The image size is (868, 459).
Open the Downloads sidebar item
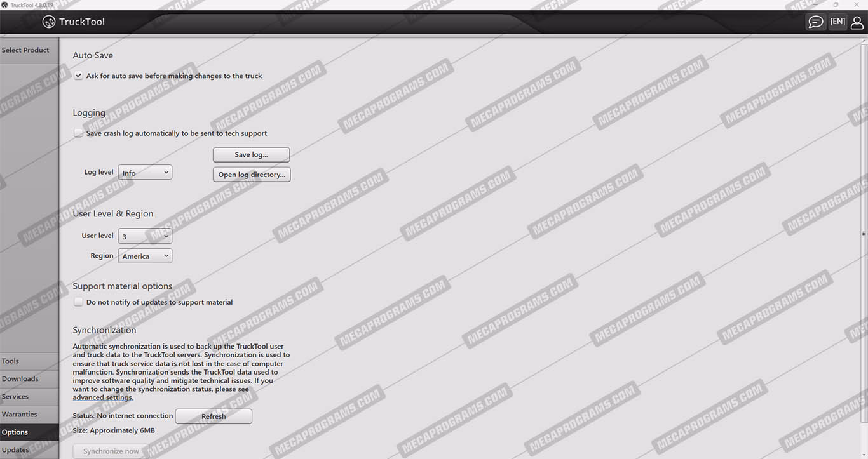point(29,379)
